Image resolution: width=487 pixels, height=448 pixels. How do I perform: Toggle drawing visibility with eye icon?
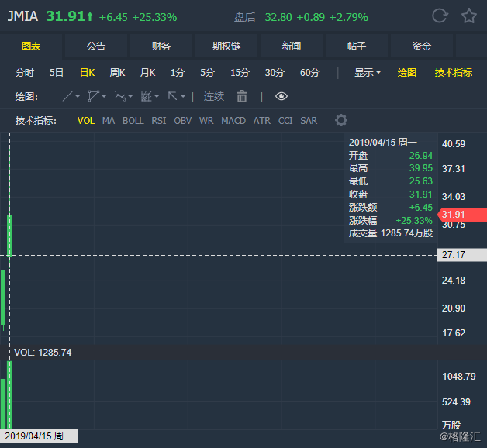(281, 96)
